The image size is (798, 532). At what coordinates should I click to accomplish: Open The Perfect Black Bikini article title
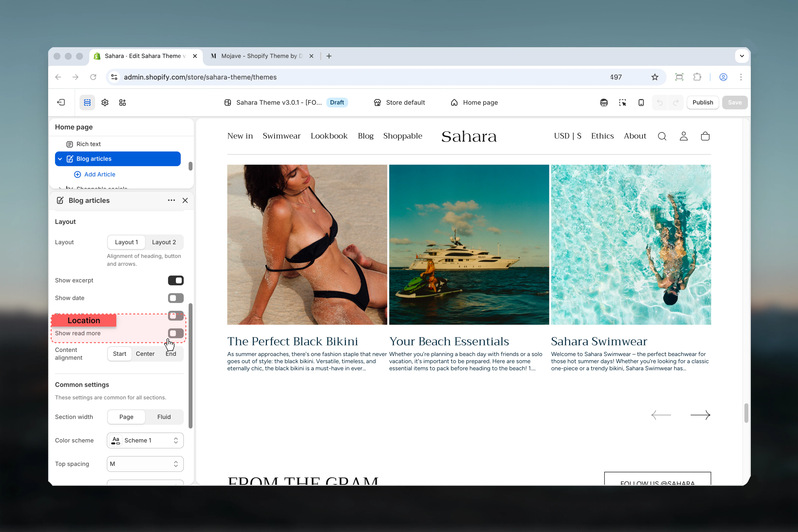(292, 341)
